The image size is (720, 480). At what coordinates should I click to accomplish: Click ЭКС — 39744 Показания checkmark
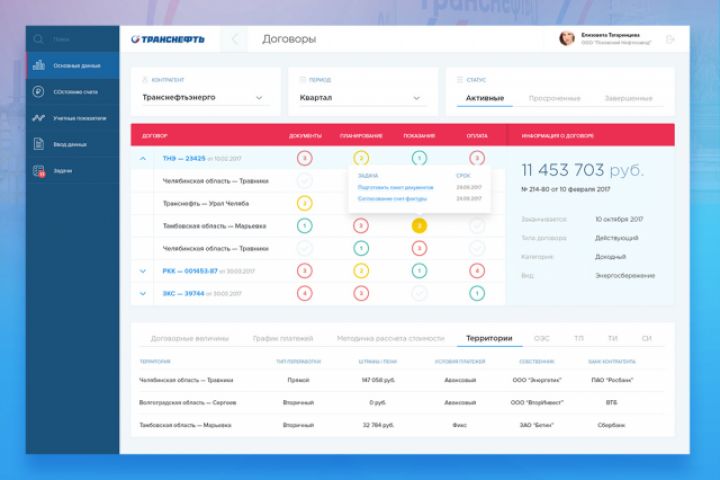(x=419, y=293)
